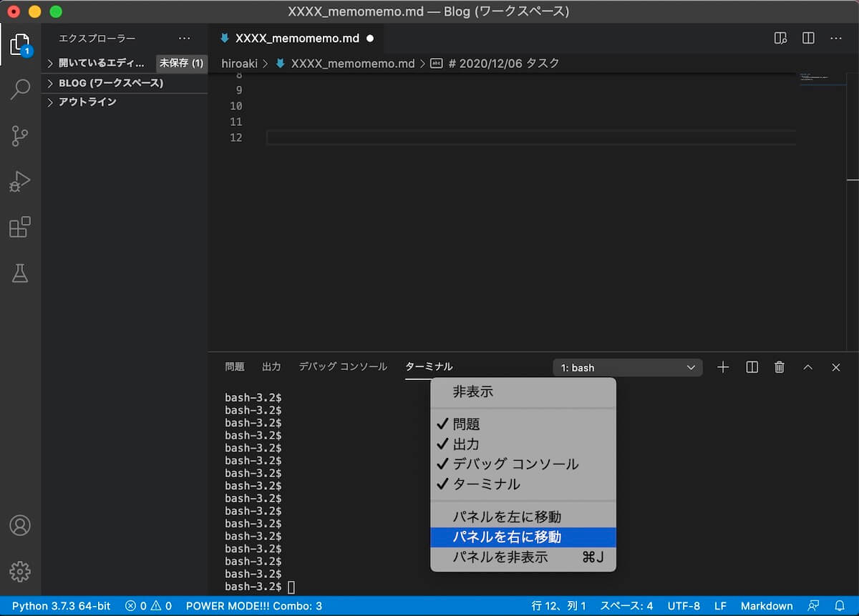Open the Extensions view icon

(20, 227)
